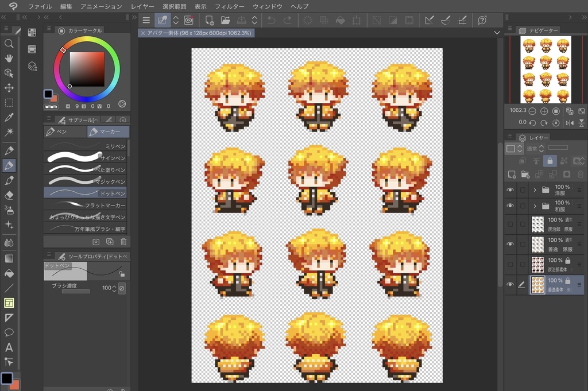588x391 pixels.
Task: Pick a color in the color square
Action: tap(87, 69)
